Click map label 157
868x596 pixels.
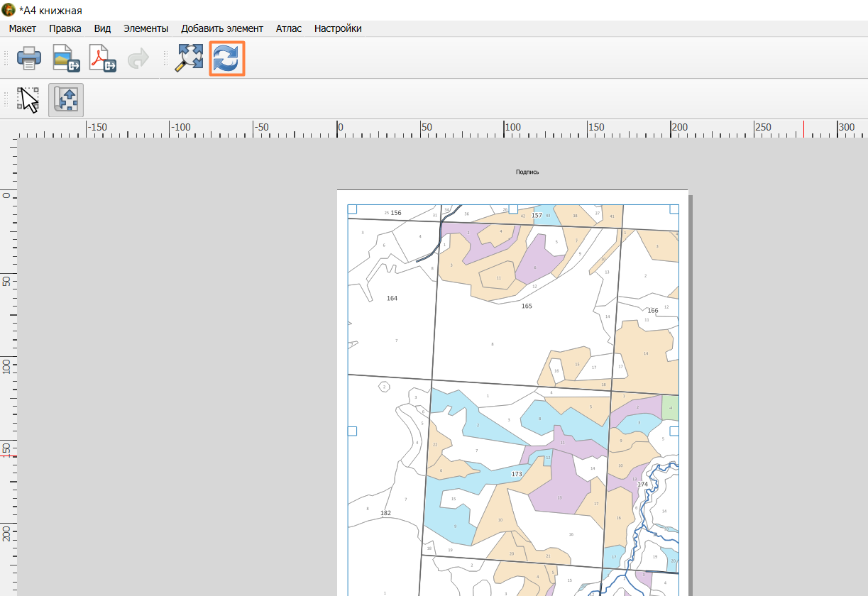[x=537, y=215]
